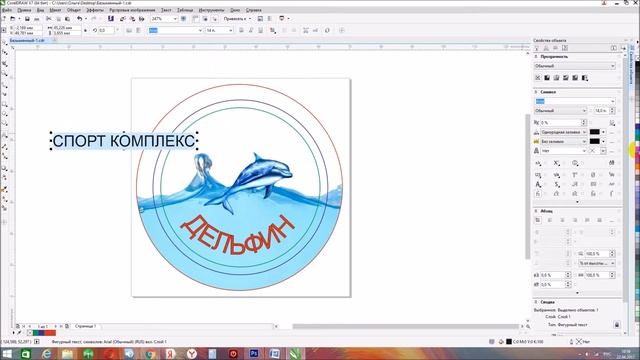Click the red swatch in the document palette
Viewport: 640px width, 360px height.
click(x=50, y=333)
